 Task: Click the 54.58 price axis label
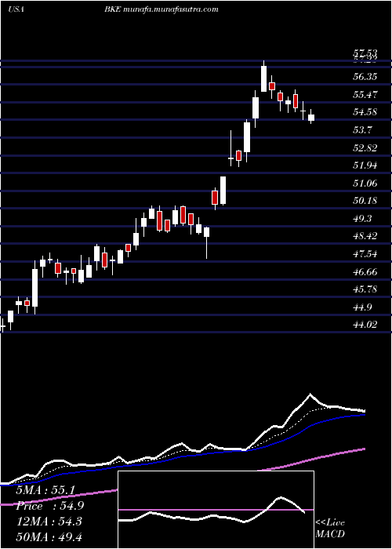365,112
